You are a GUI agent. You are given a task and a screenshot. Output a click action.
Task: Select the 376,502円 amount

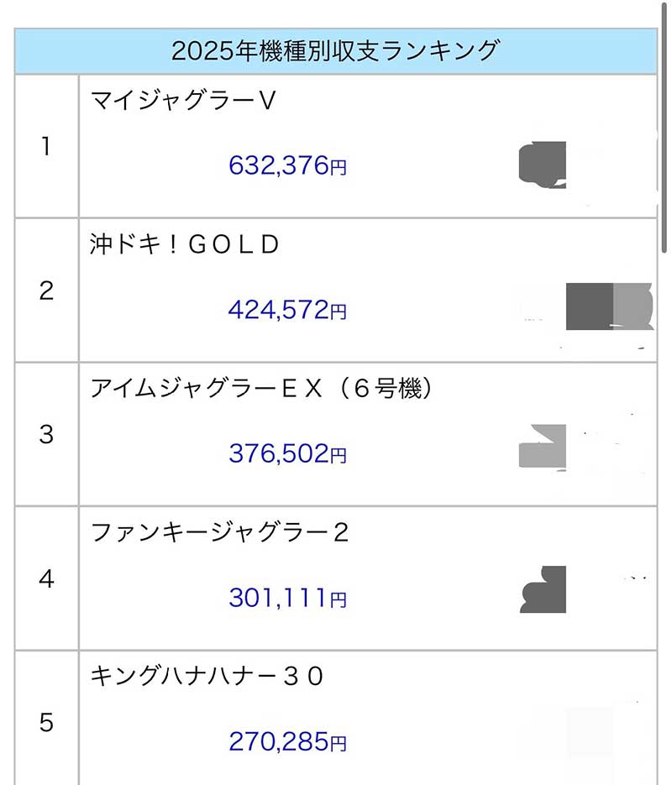287,453
